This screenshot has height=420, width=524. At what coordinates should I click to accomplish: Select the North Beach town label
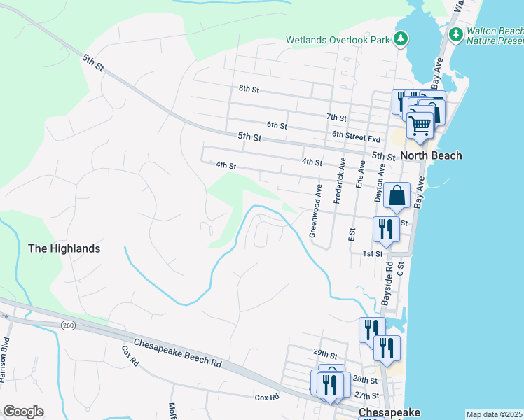point(429,155)
